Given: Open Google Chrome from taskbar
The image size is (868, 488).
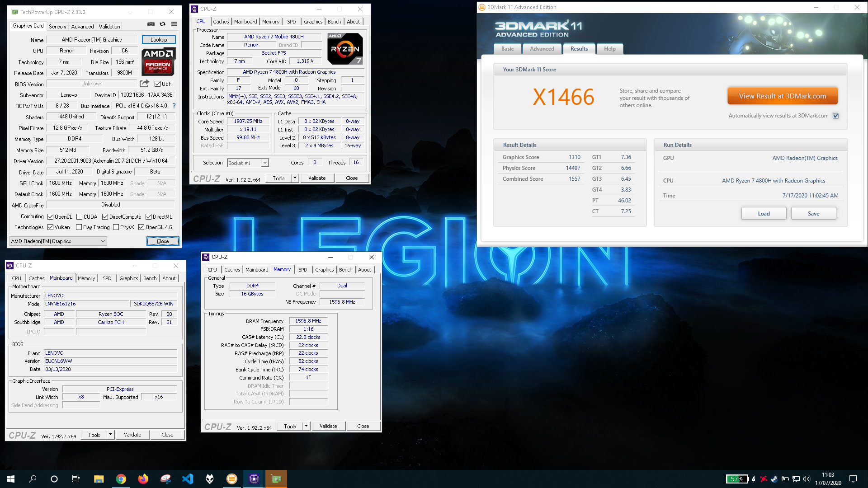Looking at the screenshot, I should (121, 479).
